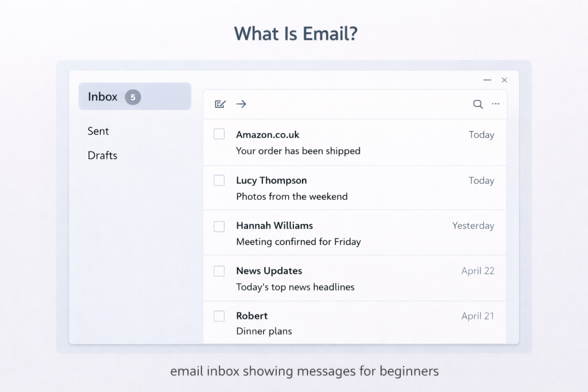Open the more options ellipsis menu

pyautogui.click(x=496, y=104)
